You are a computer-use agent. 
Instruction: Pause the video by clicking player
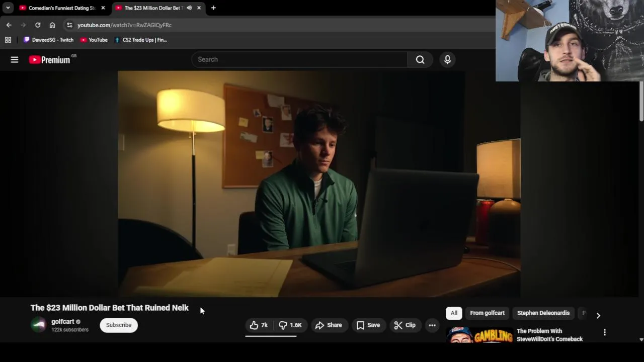pos(319,184)
